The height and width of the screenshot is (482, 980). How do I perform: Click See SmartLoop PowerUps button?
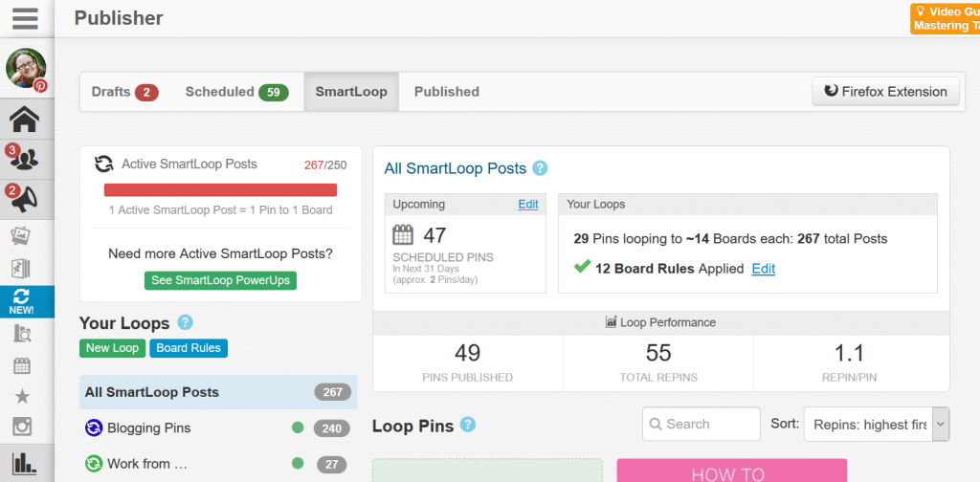(x=221, y=280)
